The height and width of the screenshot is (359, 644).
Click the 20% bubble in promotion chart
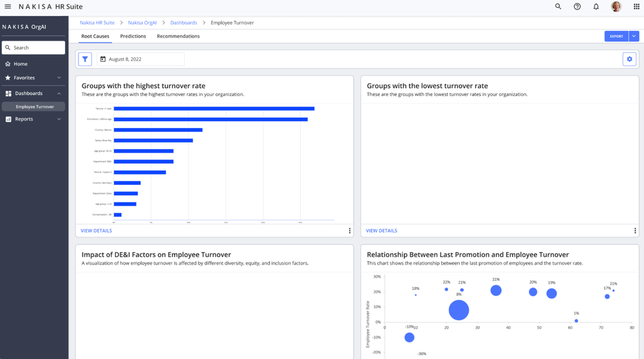pos(533,292)
